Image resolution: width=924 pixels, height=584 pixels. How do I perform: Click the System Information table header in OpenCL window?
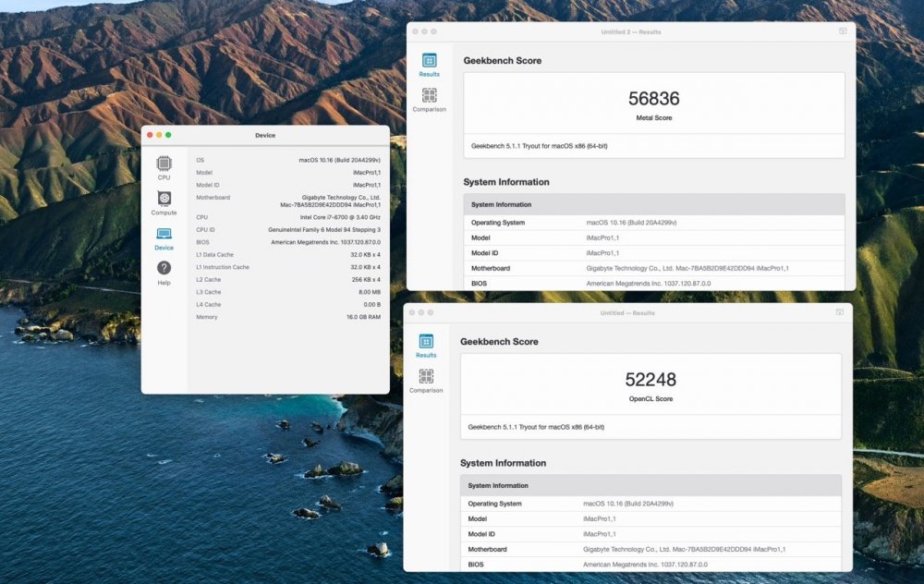[650, 485]
